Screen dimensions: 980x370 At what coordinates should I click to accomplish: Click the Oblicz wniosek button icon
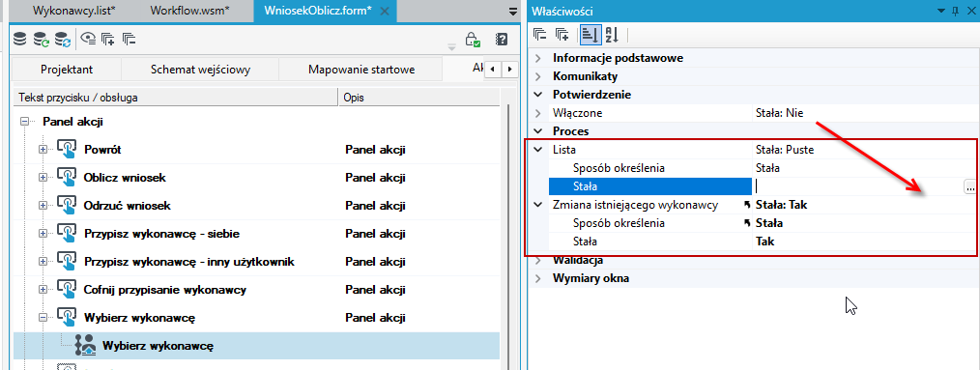coord(66,178)
